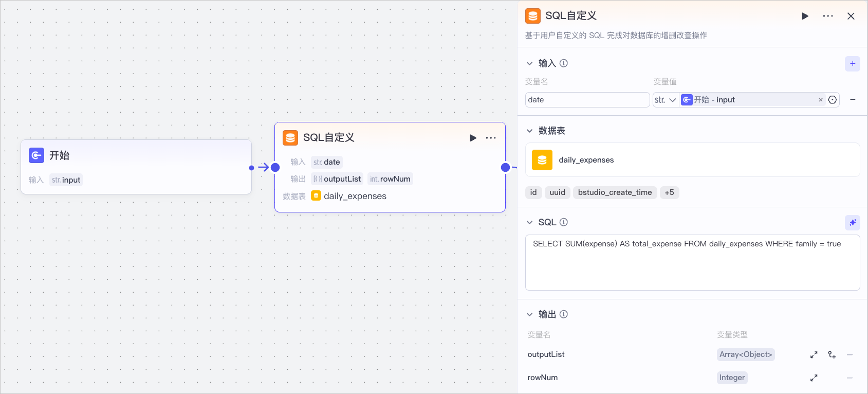Expand the outputList row editor
Image resolution: width=868 pixels, height=394 pixels.
tap(814, 355)
